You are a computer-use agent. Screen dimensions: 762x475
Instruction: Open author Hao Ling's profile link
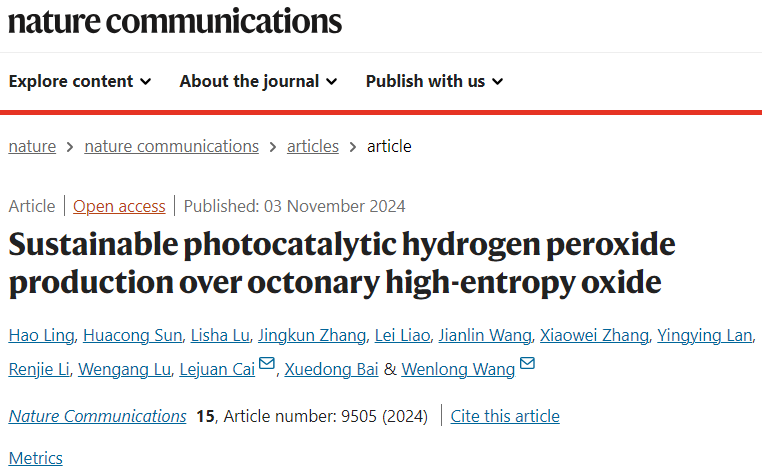(41, 335)
